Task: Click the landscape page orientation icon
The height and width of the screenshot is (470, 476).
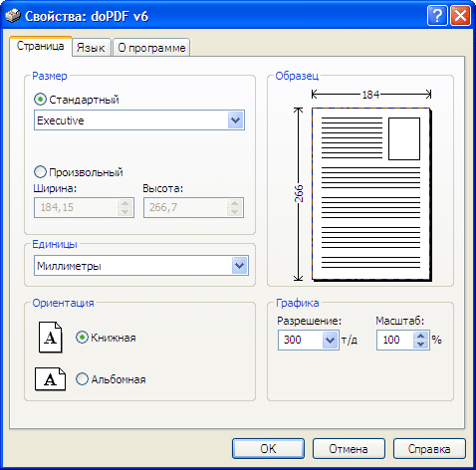Action: click(50, 378)
